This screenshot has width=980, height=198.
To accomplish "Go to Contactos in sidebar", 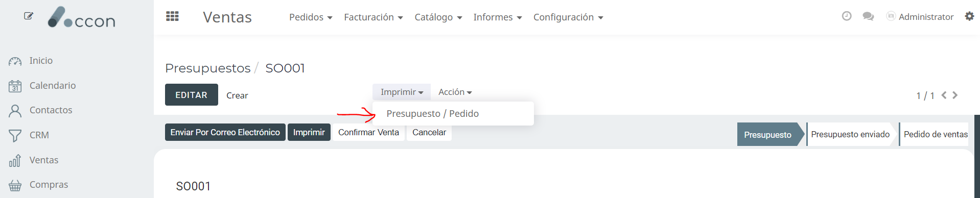I will [41, 110].
